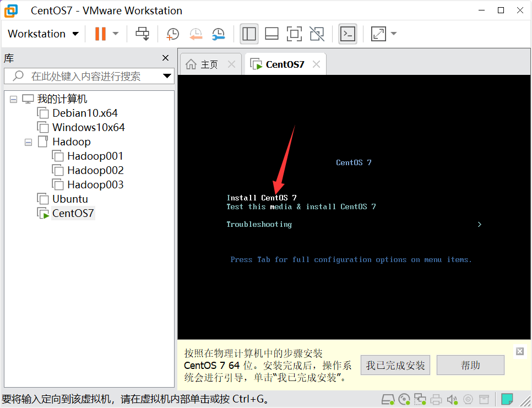Screen dimensions: 532x408
Task: Click the greyed camera device status icon
Action: tap(468, 400)
